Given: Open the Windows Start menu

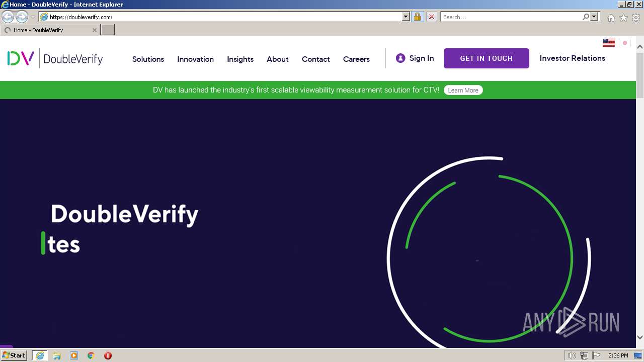Looking at the screenshot, I should (14, 355).
